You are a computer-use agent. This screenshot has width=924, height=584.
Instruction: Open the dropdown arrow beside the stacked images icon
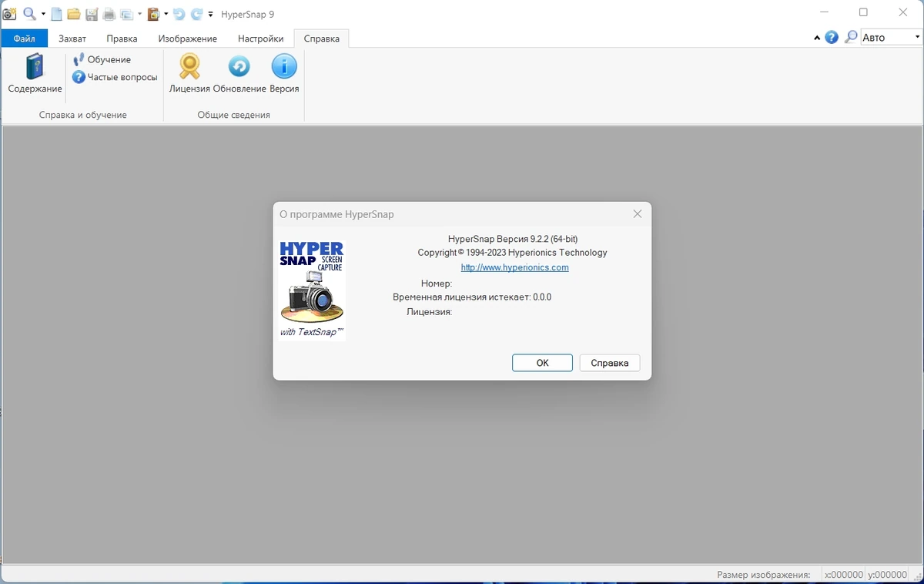pos(139,14)
